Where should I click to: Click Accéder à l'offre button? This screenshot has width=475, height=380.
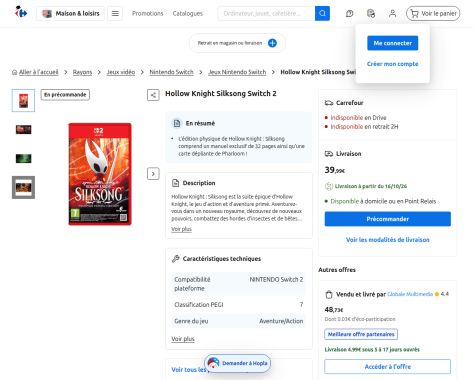388,367
